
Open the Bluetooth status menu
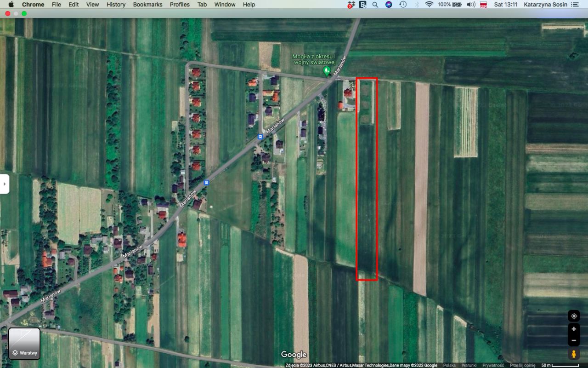point(417,5)
